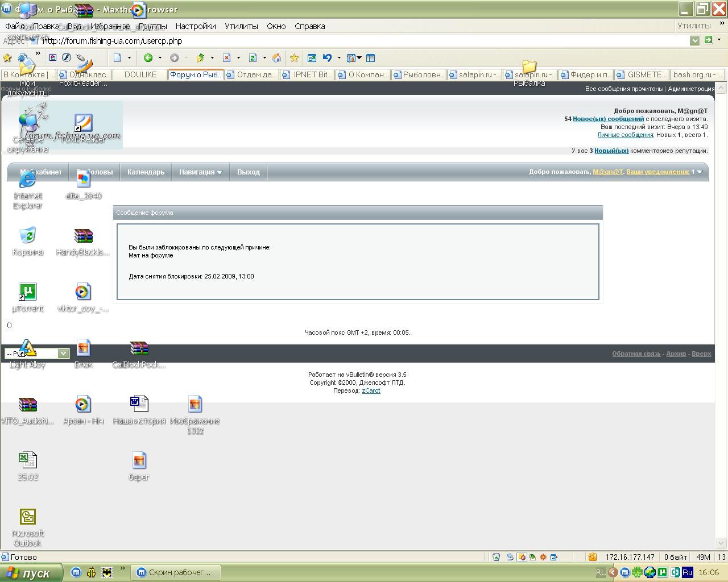Click the Stop loading toolbar icon

pos(226,57)
